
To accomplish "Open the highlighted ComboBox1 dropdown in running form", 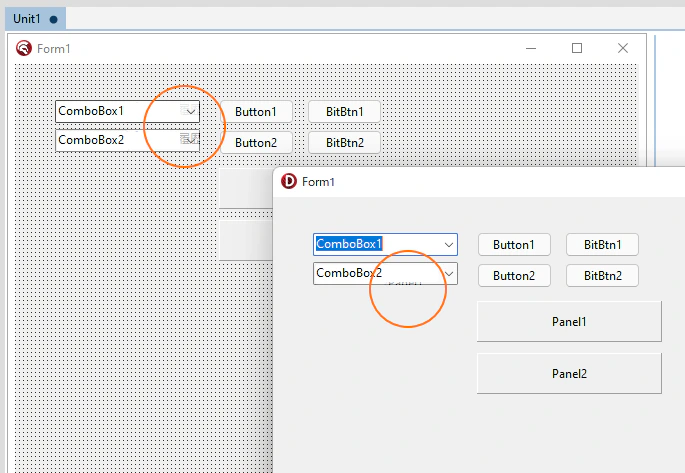I will click(x=449, y=245).
